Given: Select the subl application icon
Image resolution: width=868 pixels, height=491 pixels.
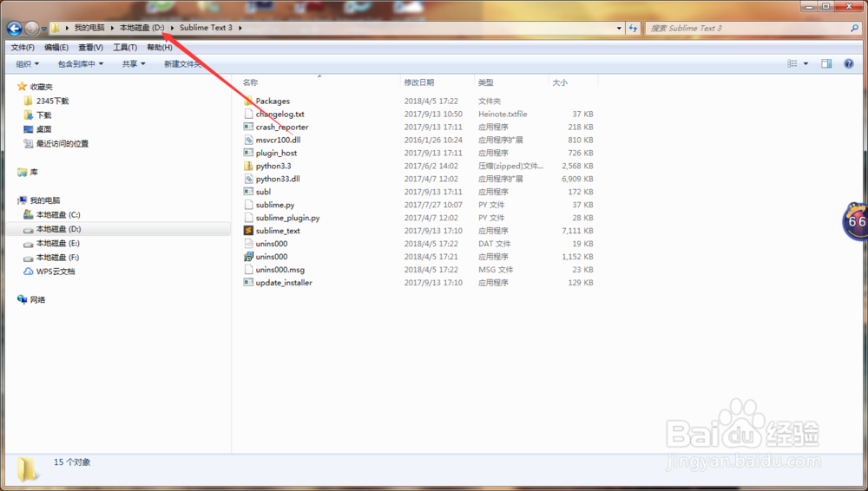Looking at the screenshot, I should pos(248,192).
